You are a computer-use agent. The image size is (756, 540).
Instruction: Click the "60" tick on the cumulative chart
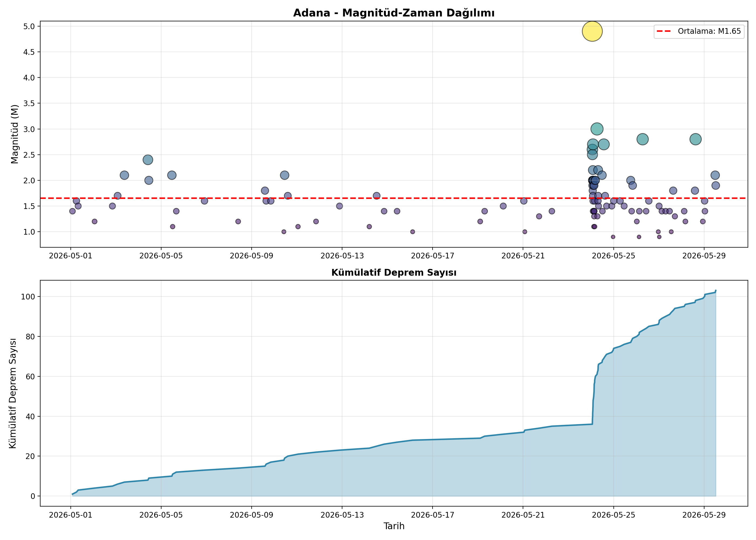click(30, 376)
